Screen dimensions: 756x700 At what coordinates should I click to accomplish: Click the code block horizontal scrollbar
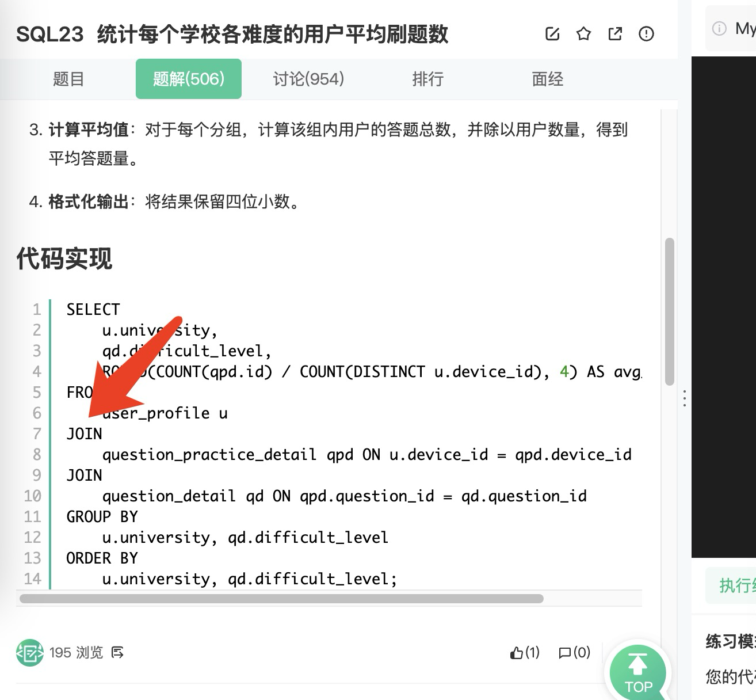tap(281, 599)
